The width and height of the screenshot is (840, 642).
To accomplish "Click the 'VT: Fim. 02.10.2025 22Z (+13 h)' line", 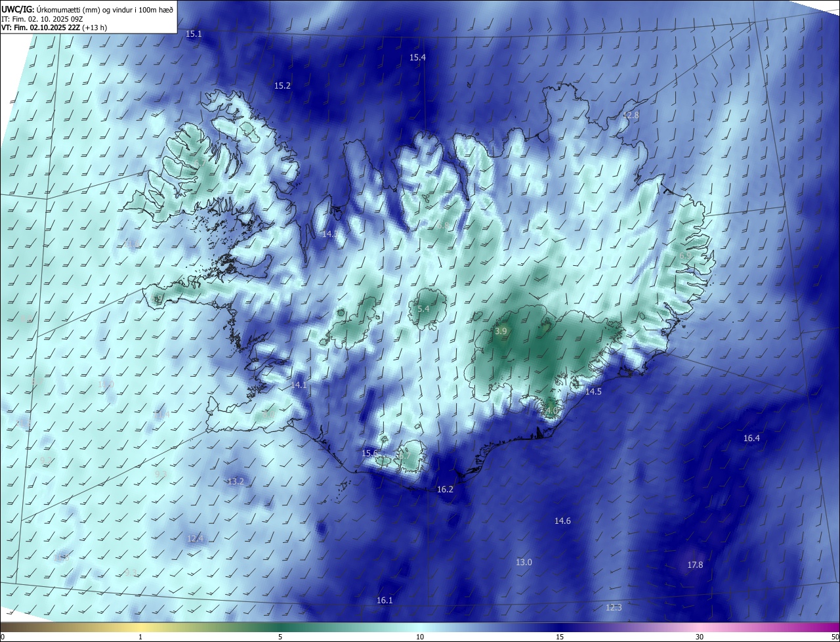I will (54, 28).
